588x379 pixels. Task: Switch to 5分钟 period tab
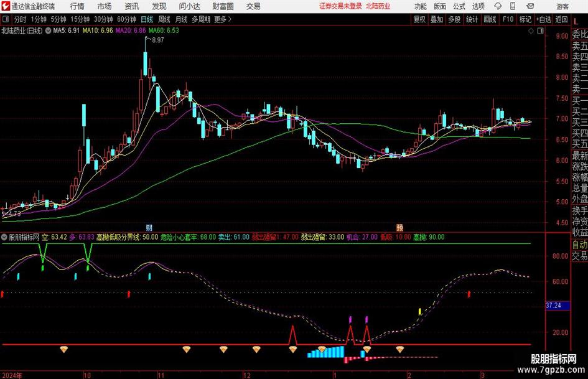(58, 19)
